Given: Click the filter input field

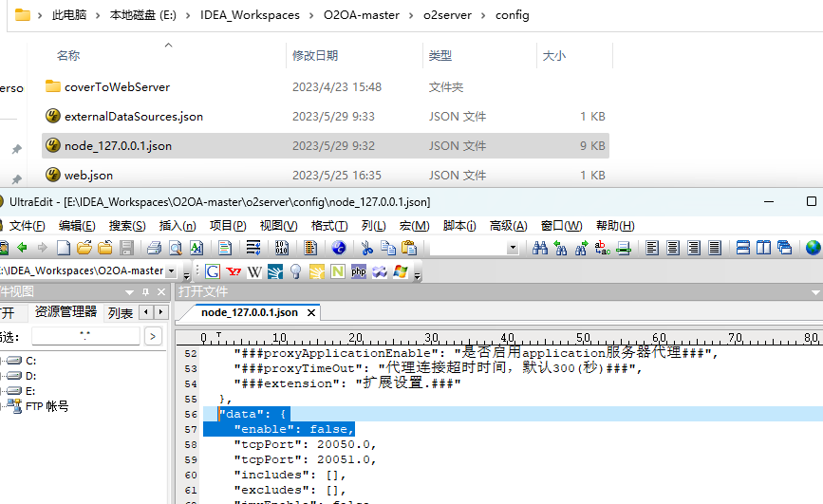Looking at the screenshot, I should (x=85, y=336).
